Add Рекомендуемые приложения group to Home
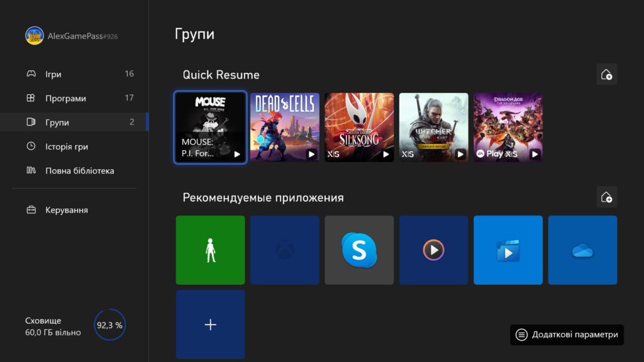The image size is (644, 362). pyautogui.click(x=607, y=197)
